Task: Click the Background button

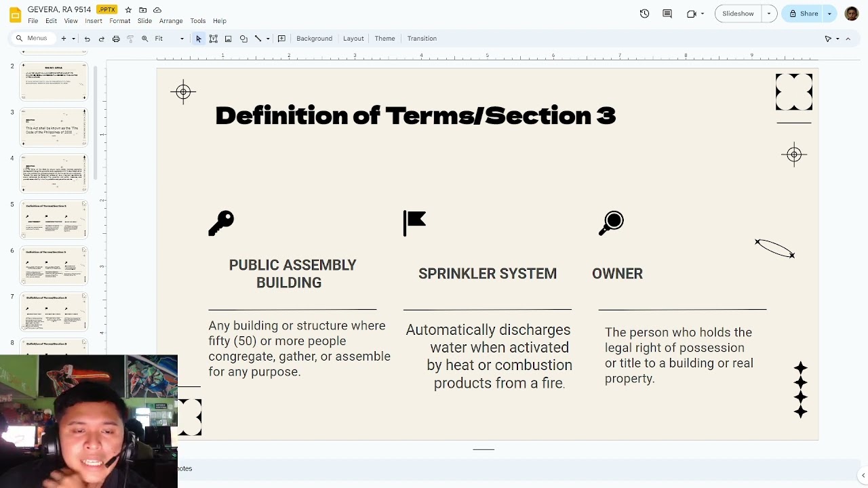Action: (x=314, y=39)
